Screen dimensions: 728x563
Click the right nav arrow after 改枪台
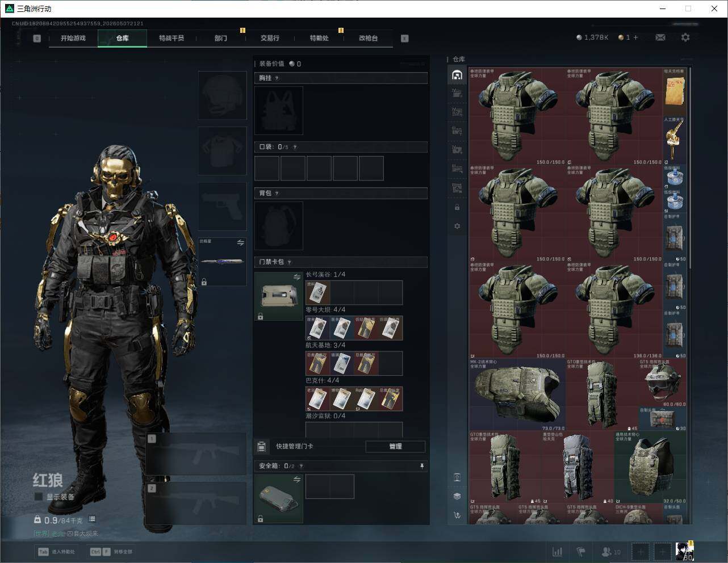pyautogui.click(x=405, y=39)
